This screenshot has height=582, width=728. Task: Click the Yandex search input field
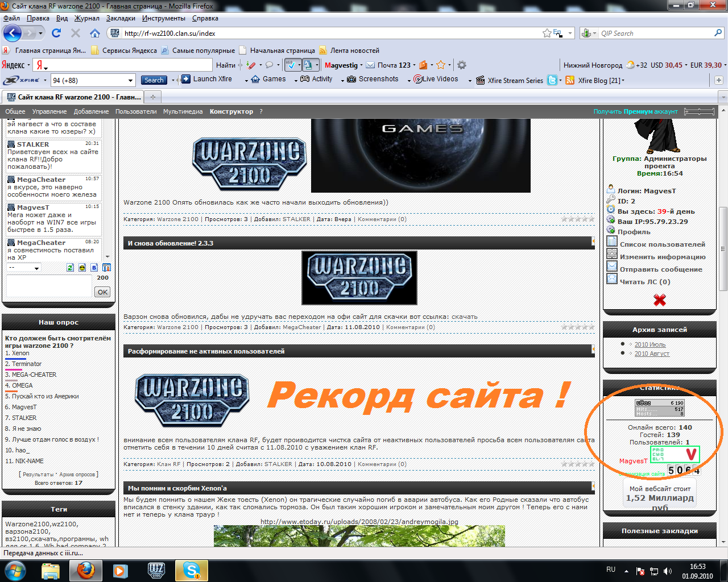tap(129, 65)
